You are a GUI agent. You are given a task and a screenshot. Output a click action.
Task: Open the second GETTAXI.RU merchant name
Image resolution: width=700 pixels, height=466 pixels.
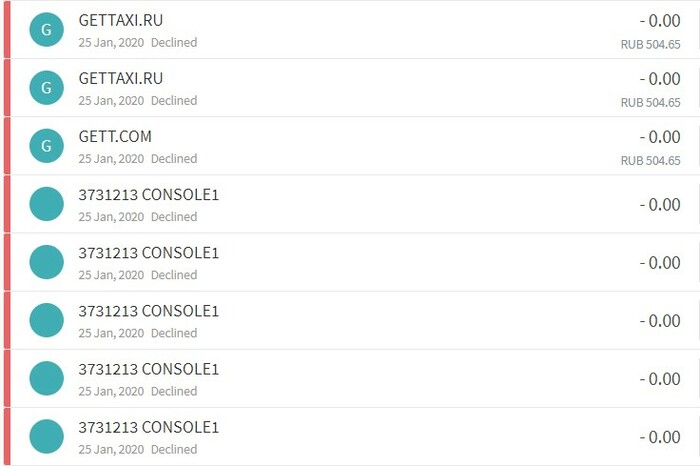(x=120, y=78)
